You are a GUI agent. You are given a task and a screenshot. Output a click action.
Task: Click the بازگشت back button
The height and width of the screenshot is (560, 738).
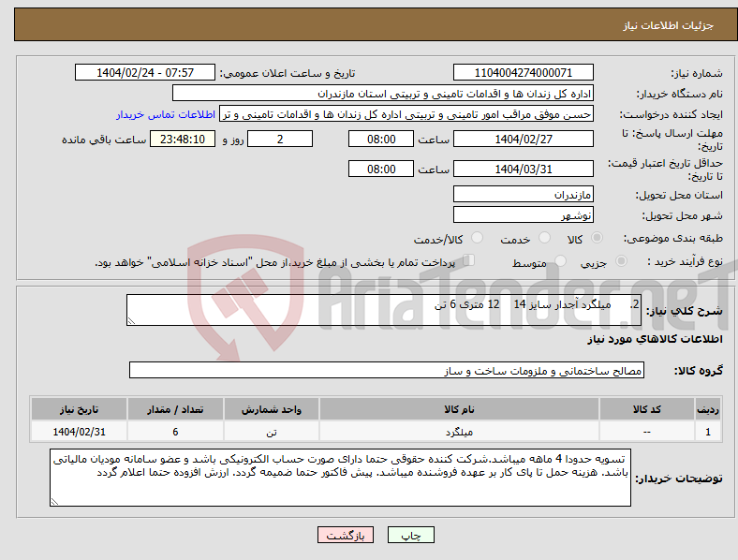click(x=346, y=535)
